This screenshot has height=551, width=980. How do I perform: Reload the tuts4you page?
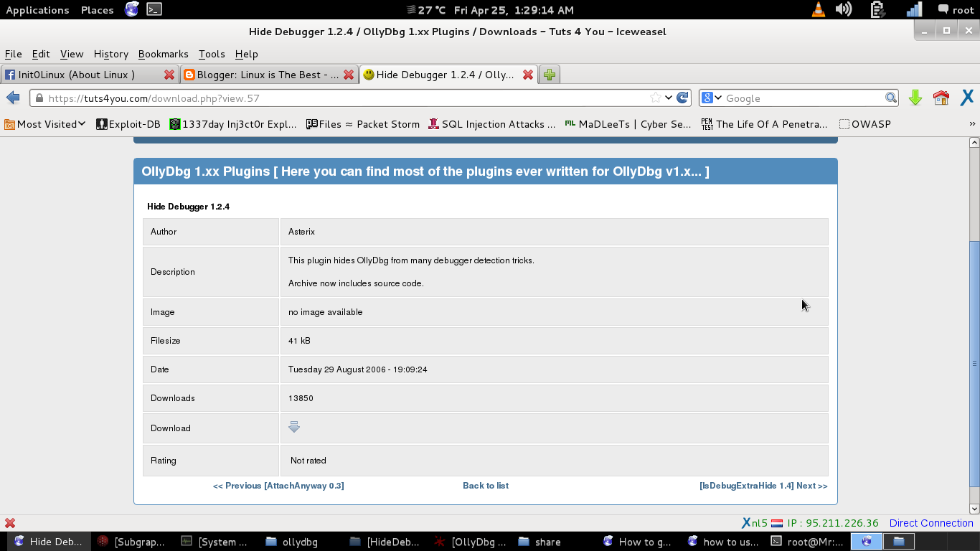tap(683, 98)
